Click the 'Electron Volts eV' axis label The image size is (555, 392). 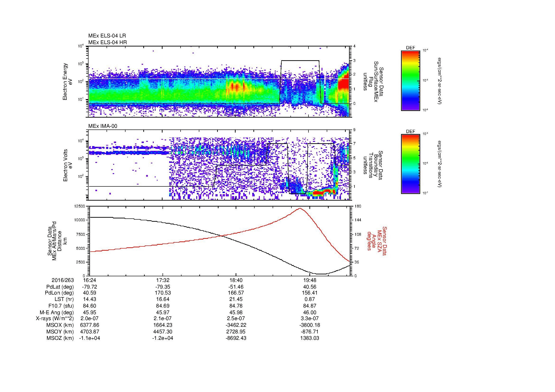tap(67, 166)
